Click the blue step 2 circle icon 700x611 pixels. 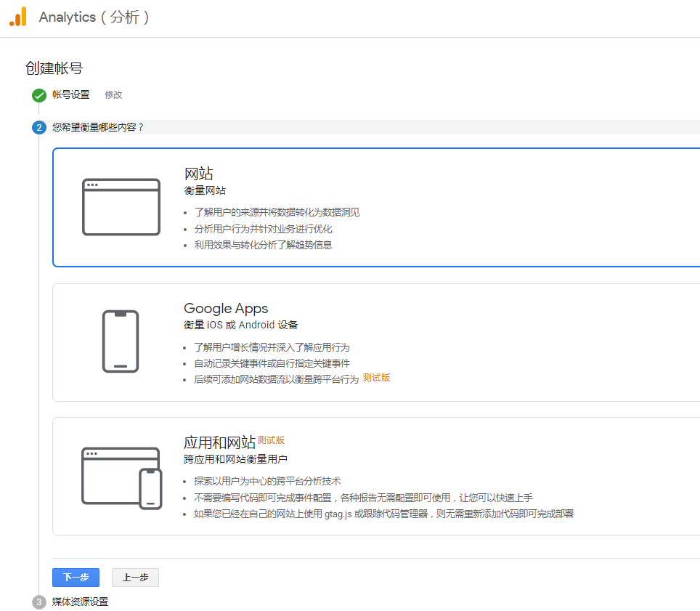tap(39, 128)
